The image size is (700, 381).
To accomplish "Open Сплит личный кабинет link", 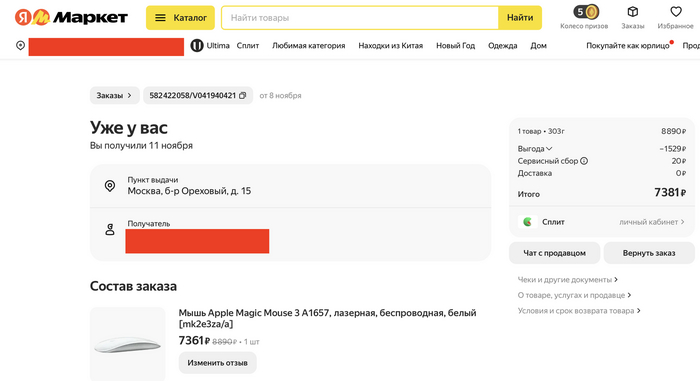I will coord(651,222).
